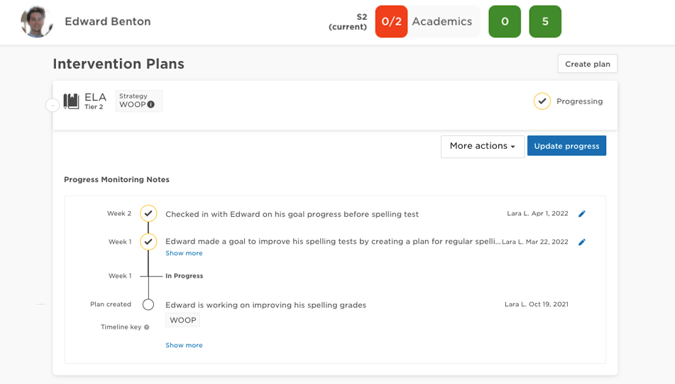Click the WOOP tag in plan created entry
The height and width of the screenshot is (384, 675).
tap(183, 320)
